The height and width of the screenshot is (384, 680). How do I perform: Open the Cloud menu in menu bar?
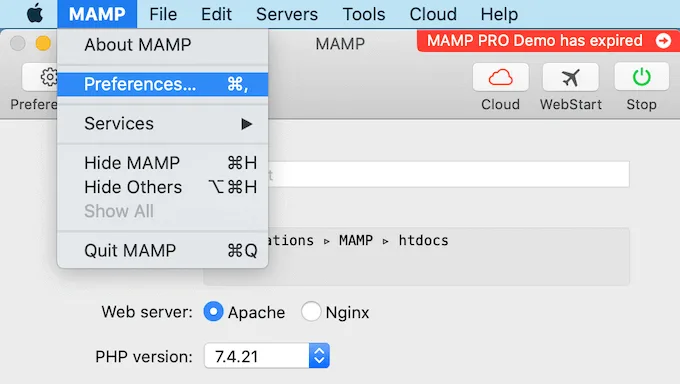click(x=433, y=14)
